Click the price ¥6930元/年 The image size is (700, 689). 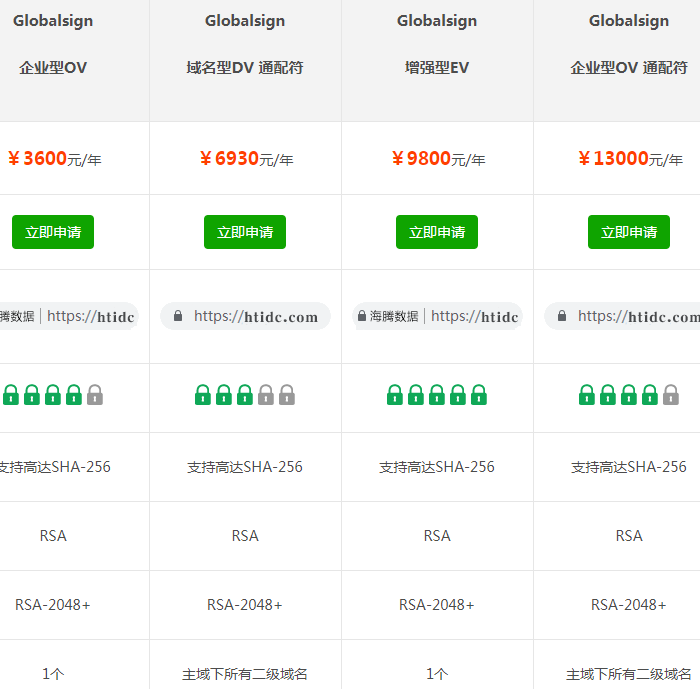click(x=246, y=159)
